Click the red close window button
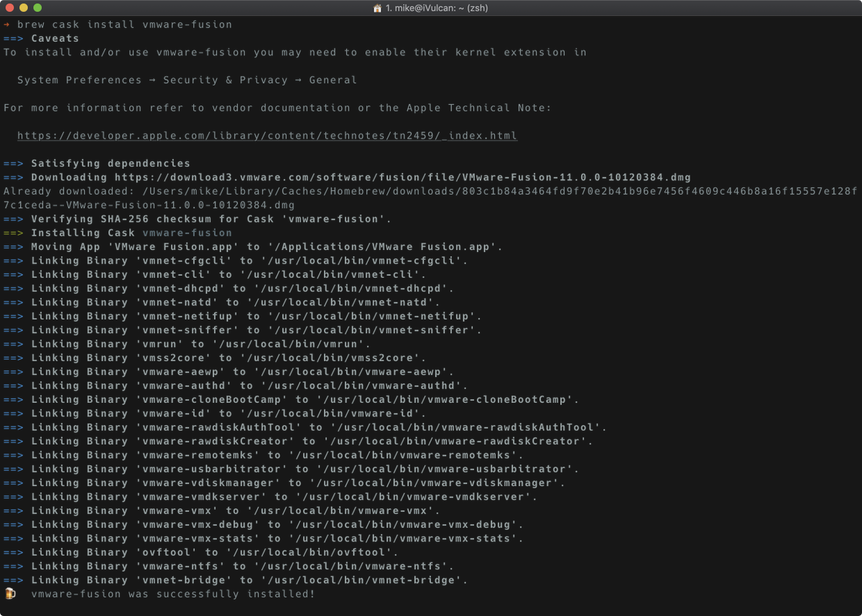The height and width of the screenshot is (616, 862). 10,8
